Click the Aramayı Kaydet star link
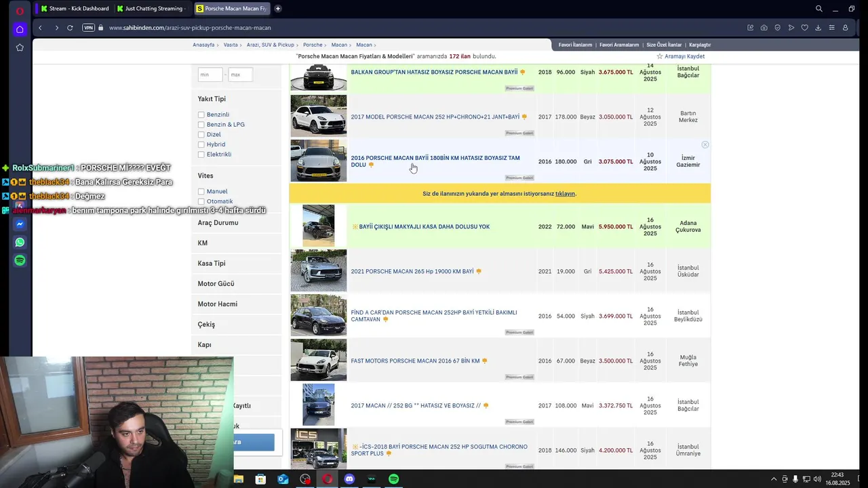 pyautogui.click(x=680, y=56)
